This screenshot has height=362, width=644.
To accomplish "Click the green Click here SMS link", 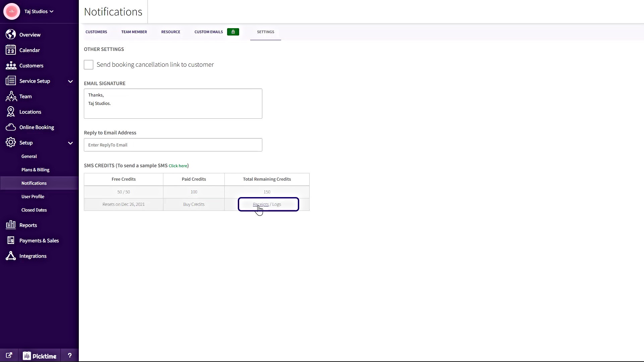I will pos(178,166).
